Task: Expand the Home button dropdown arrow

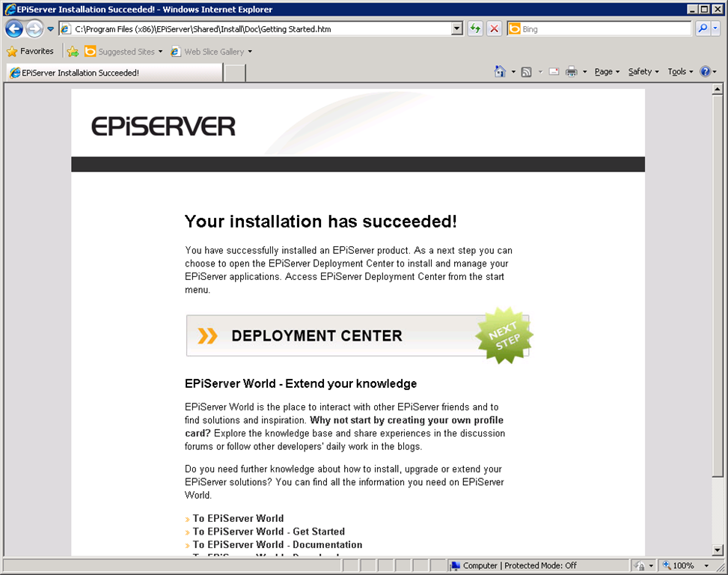Action: point(513,72)
